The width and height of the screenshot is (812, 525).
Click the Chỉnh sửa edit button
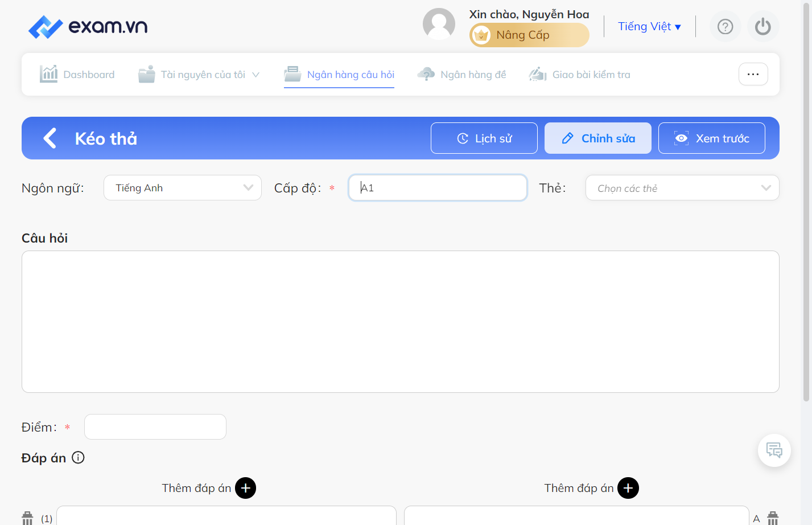tap(597, 138)
